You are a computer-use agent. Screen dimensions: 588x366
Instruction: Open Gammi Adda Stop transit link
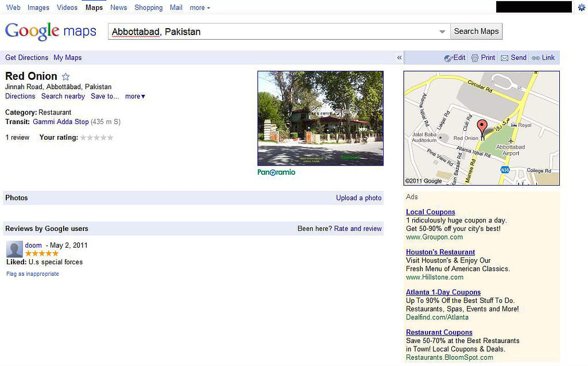coord(61,122)
